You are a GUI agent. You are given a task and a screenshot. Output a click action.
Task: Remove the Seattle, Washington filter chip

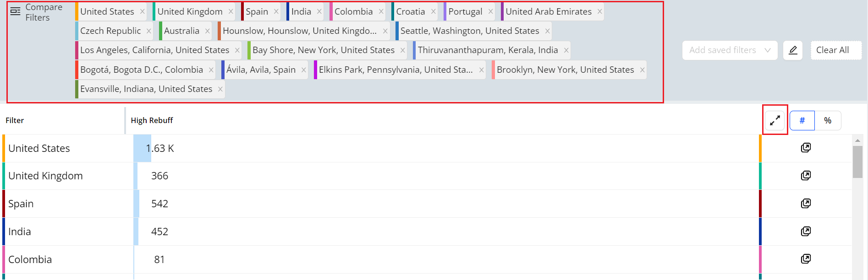548,31
